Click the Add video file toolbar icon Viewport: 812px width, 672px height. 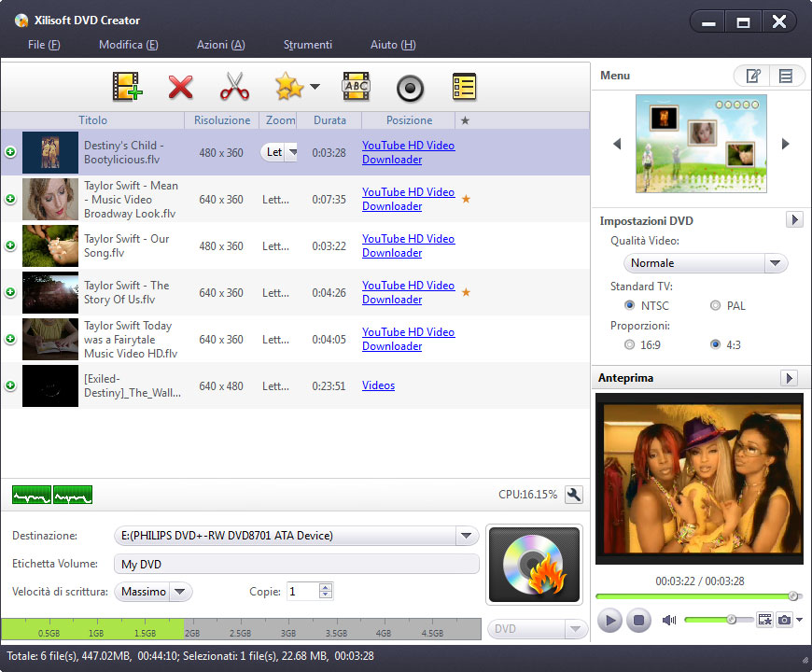point(127,87)
